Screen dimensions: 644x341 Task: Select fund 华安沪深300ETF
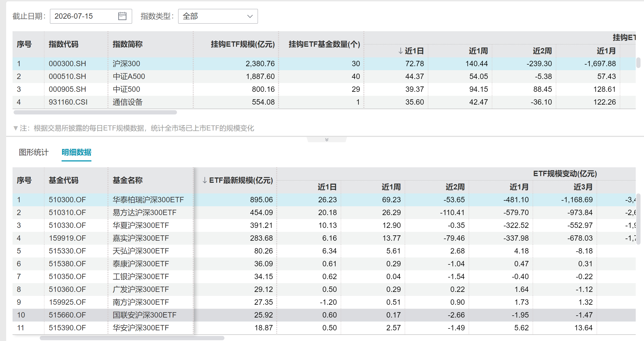tap(141, 328)
